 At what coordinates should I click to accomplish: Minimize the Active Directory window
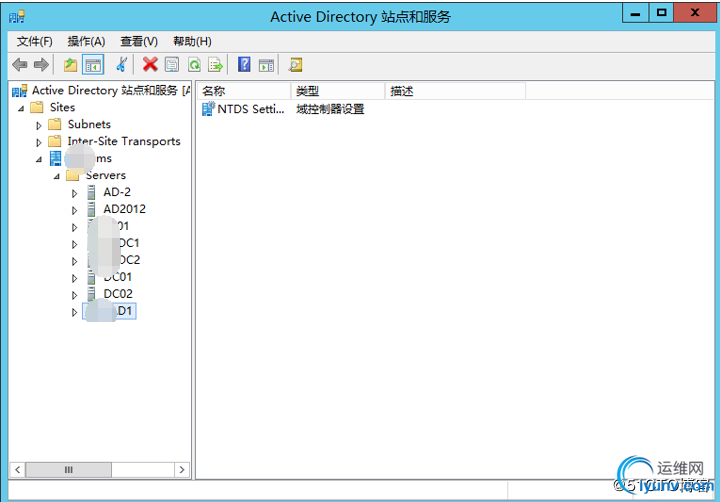636,13
